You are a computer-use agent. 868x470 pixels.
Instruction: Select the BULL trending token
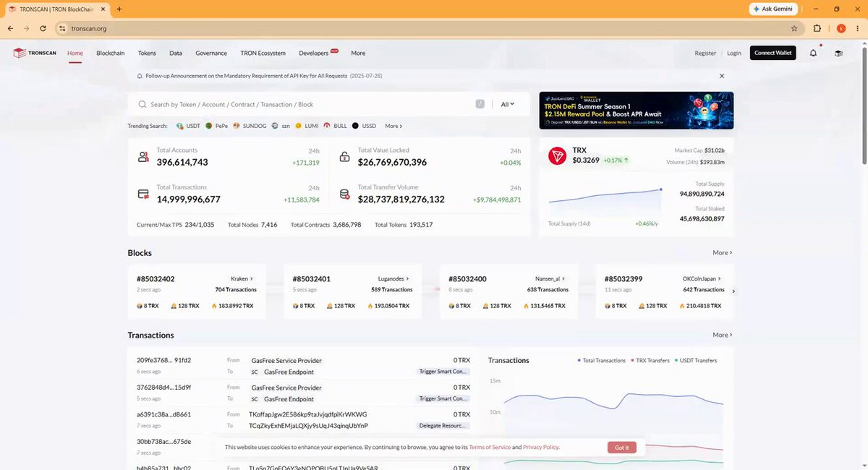(x=336, y=126)
